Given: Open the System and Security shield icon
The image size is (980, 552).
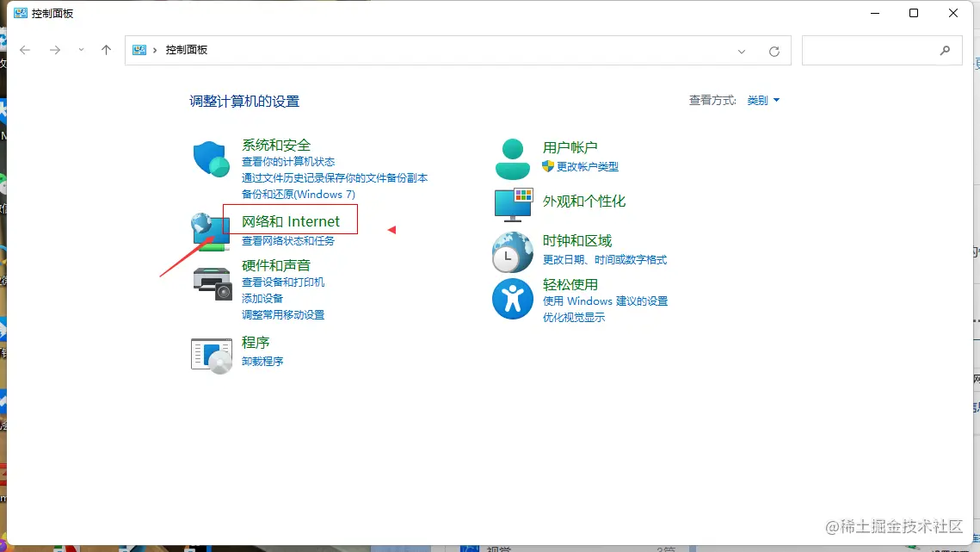Looking at the screenshot, I should (x=211, y=159).
